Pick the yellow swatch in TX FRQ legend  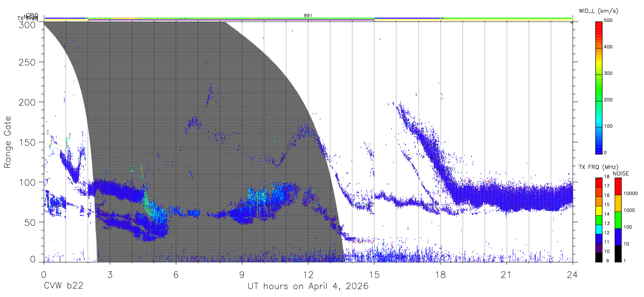pyautogui.click(x=599, y=210)
